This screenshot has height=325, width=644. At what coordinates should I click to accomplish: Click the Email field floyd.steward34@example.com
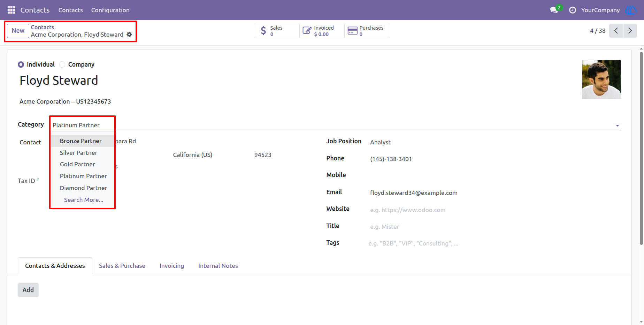(495, 193)
